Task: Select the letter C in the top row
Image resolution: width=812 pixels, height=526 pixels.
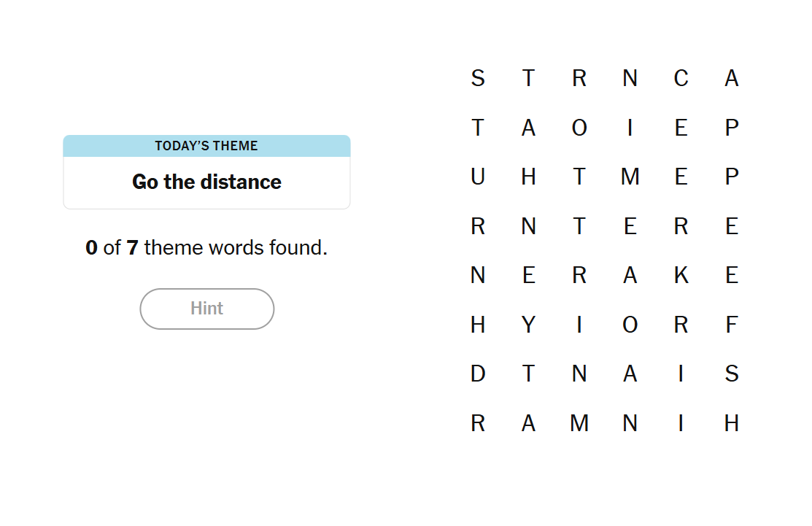Action: pyautogui.click(x=681, y=78)
